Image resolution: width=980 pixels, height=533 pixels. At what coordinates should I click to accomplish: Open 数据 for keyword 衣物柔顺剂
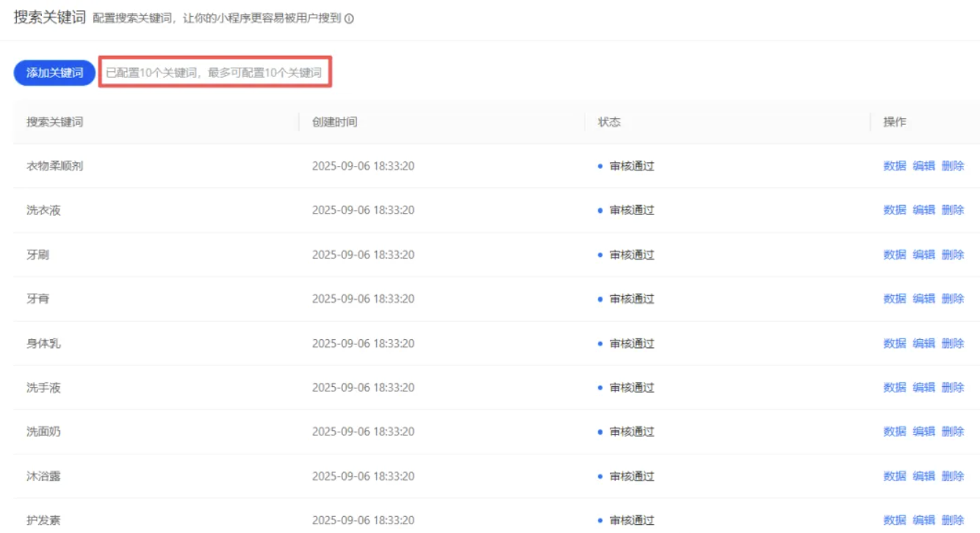coord(896,166)
